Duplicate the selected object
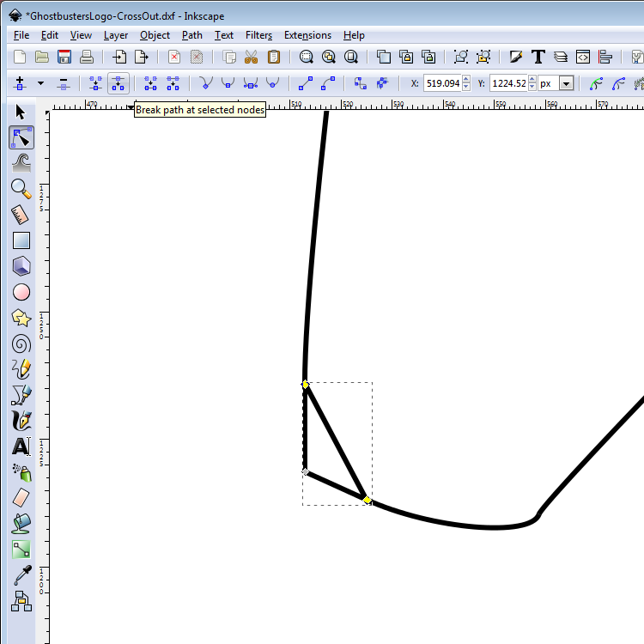This screenshot has height=644, width=644. (384, 57)
